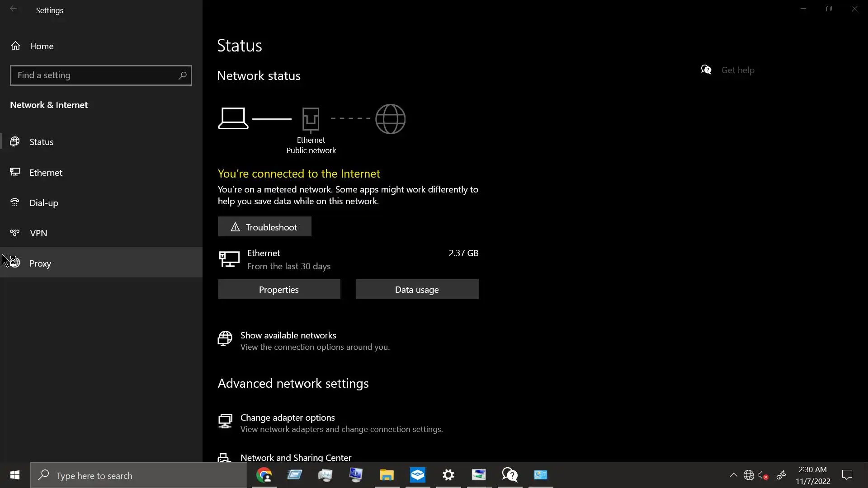Show hidden system tray icons
The image size is (868, 488).
click(733, 475)
